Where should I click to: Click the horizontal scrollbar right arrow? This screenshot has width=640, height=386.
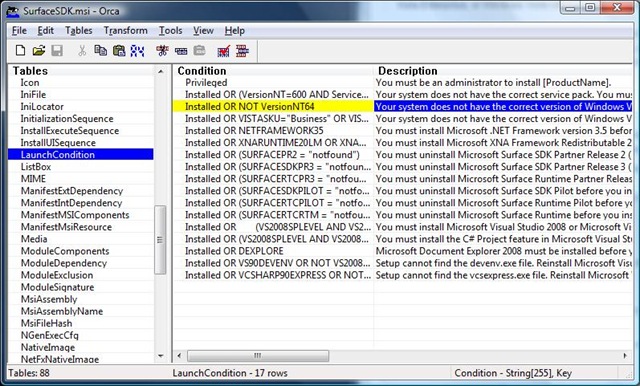(x=625, y=355)
